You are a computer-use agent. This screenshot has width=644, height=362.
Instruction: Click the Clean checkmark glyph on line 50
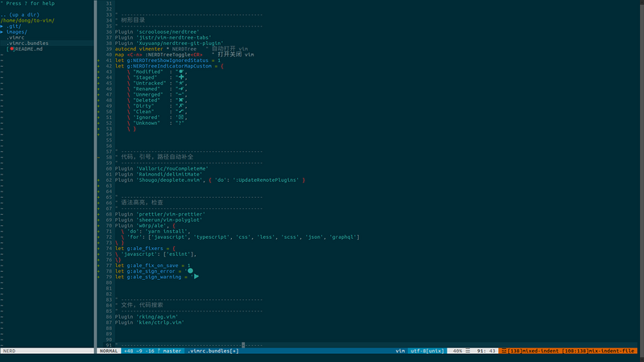(x=180, y=112)
